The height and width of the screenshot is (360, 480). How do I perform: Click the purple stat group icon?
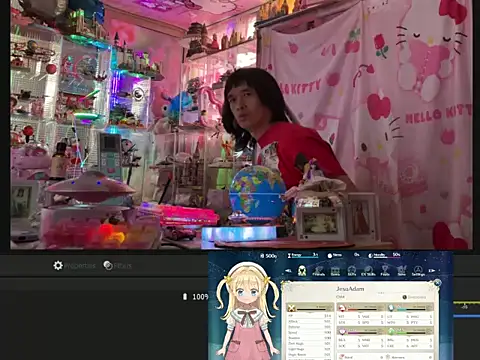pyautogui.click(x=342, y=331)
